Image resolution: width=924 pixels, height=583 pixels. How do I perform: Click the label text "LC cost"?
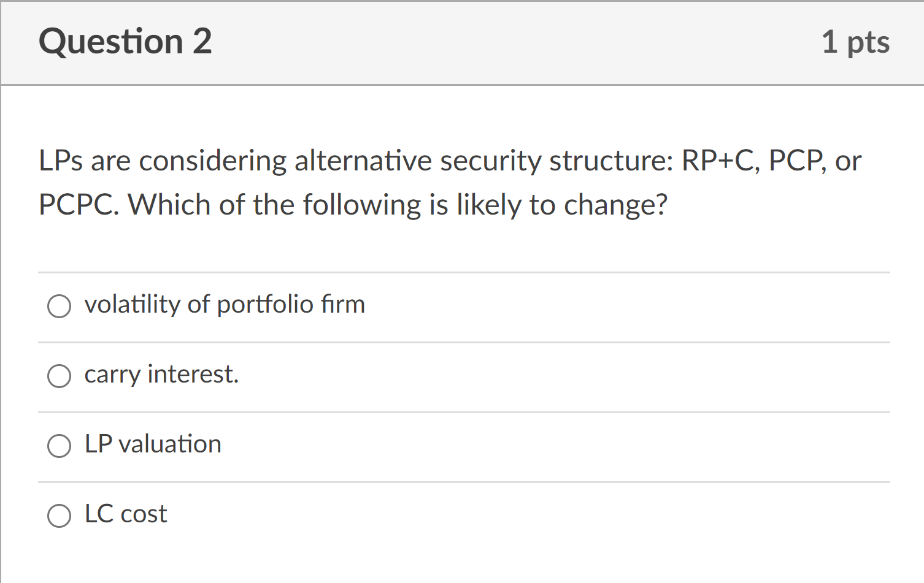[x=126, y=514]
